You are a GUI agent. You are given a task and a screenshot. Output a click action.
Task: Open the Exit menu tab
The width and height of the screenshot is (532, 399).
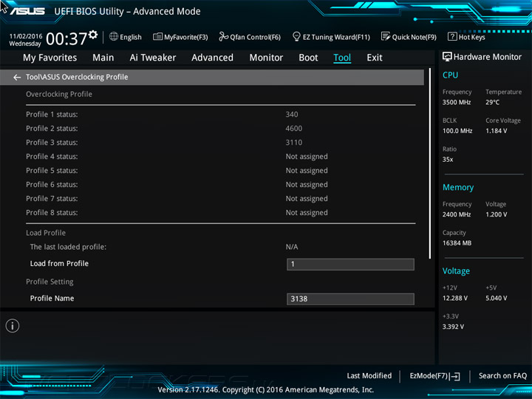[x=375, y=58]
